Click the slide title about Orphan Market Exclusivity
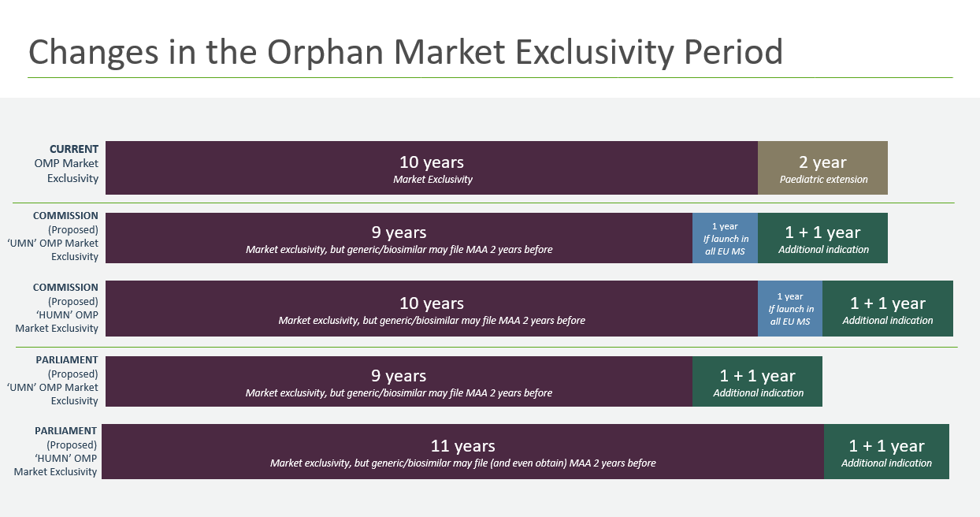 tap(405, 52)
